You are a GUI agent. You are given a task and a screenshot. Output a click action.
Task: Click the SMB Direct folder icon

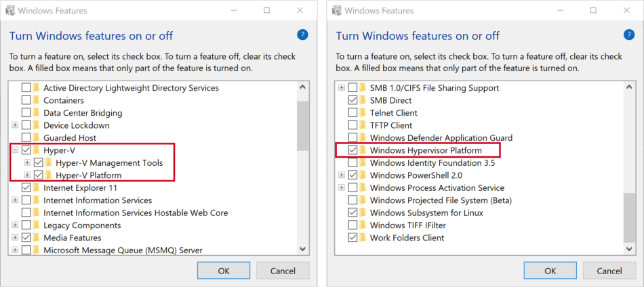[x=363, y=100]
